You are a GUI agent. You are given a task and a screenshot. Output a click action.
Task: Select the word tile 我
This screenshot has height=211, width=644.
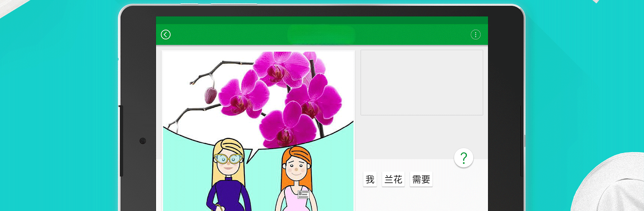point(370,179)
